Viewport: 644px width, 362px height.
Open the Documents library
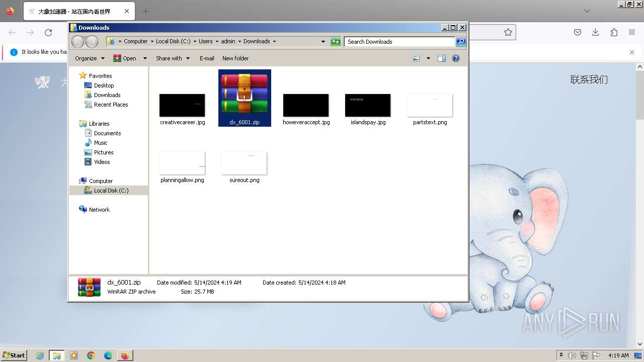(x=107, y=133)
